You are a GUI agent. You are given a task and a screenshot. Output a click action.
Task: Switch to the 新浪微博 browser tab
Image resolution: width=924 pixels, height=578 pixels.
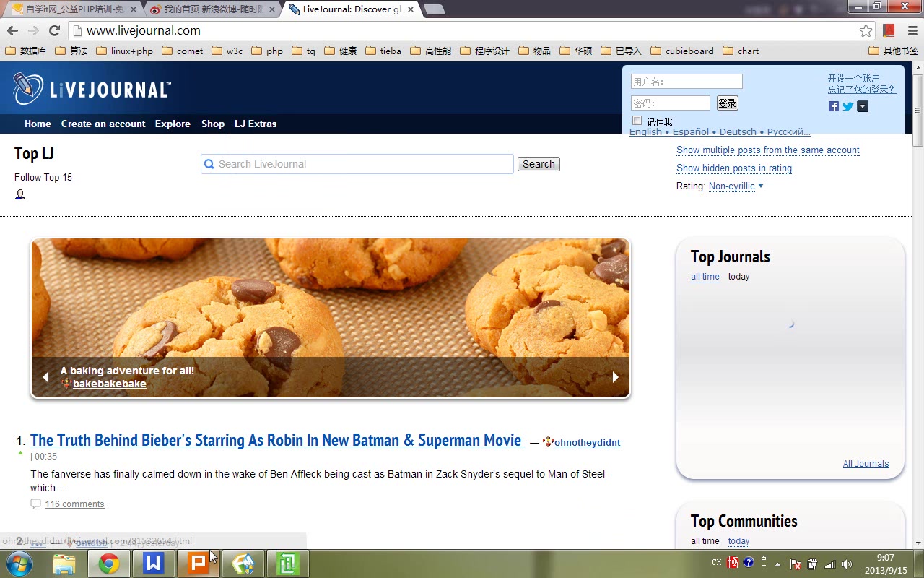[x=214, y=9]
